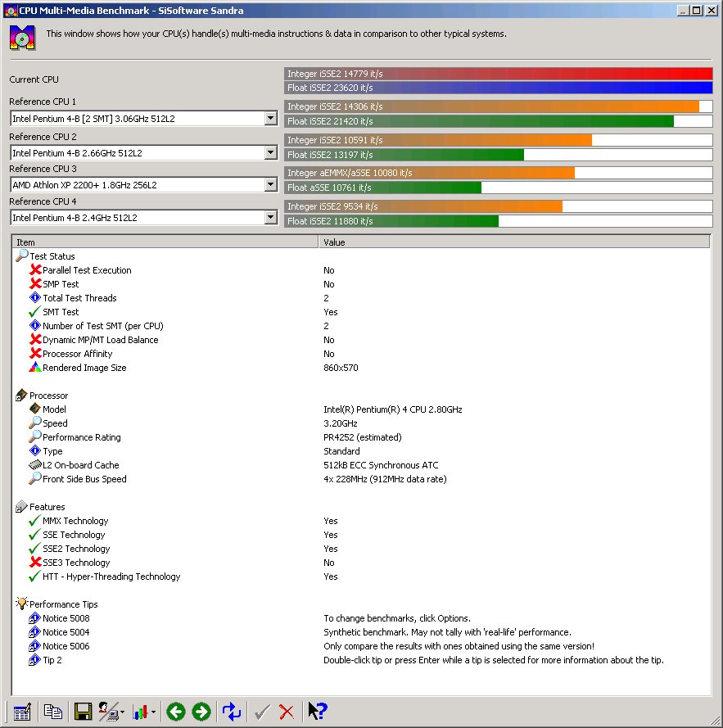Save results with the floppy disk icon

tap(83, 712)
